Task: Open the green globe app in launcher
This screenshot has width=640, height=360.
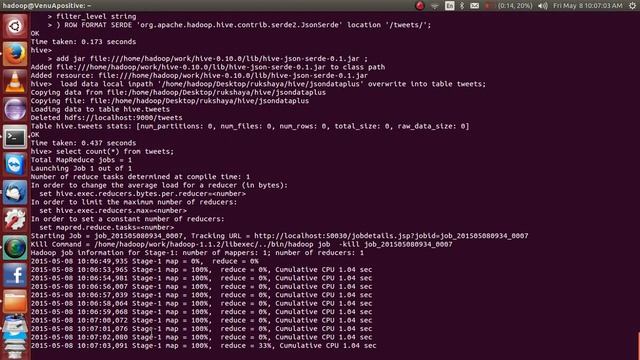Action: [15, 247]
